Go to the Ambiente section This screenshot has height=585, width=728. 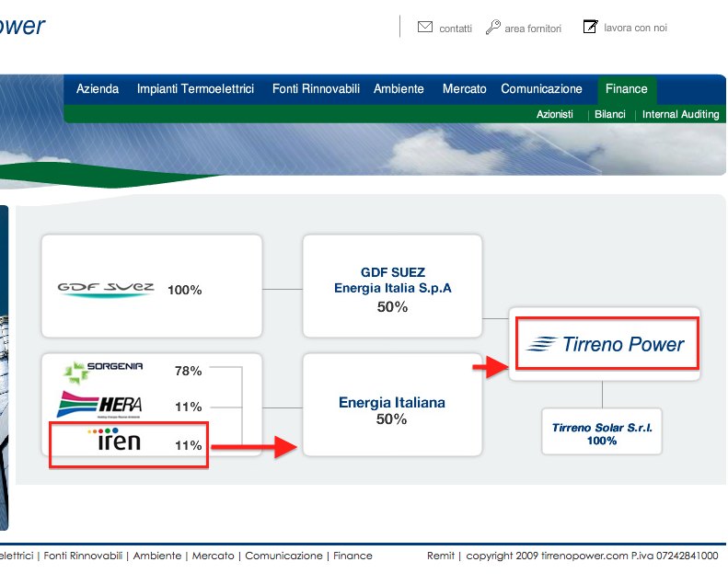[x=399, y=89]
